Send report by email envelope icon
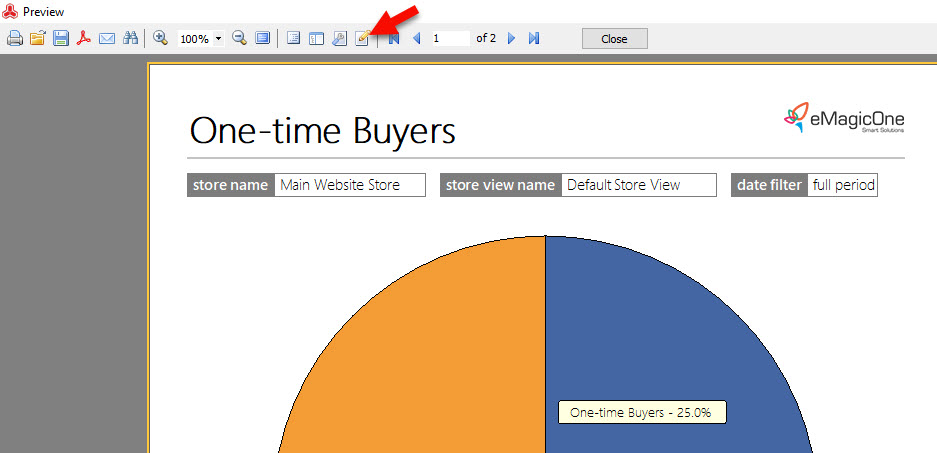The height and width of the screenshot is (453, 937). (106, 39)
